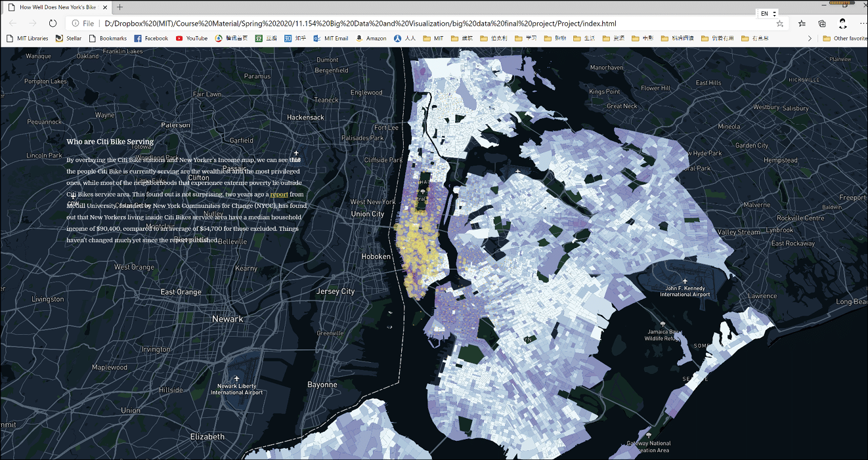Open the MIT Libraries bookmark

tap(28, 39)
